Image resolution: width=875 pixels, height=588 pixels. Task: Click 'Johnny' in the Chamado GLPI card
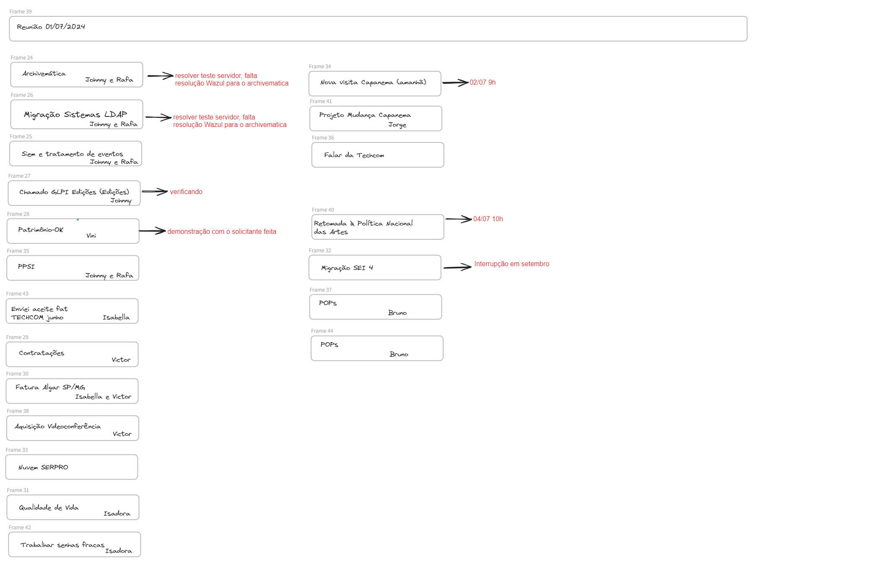click(x=121, y=201)
